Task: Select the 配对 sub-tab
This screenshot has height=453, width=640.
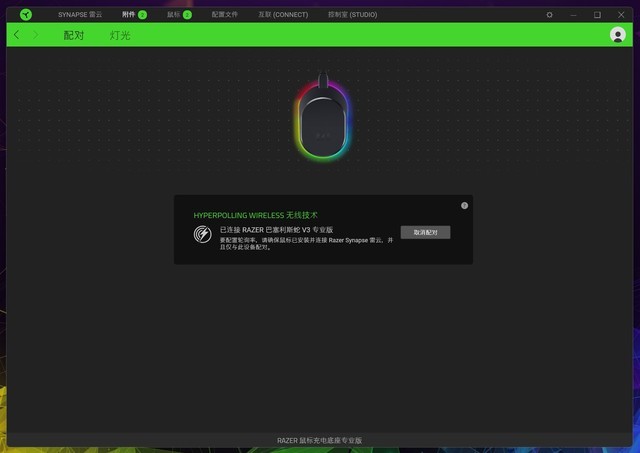Action: (73, 36)
